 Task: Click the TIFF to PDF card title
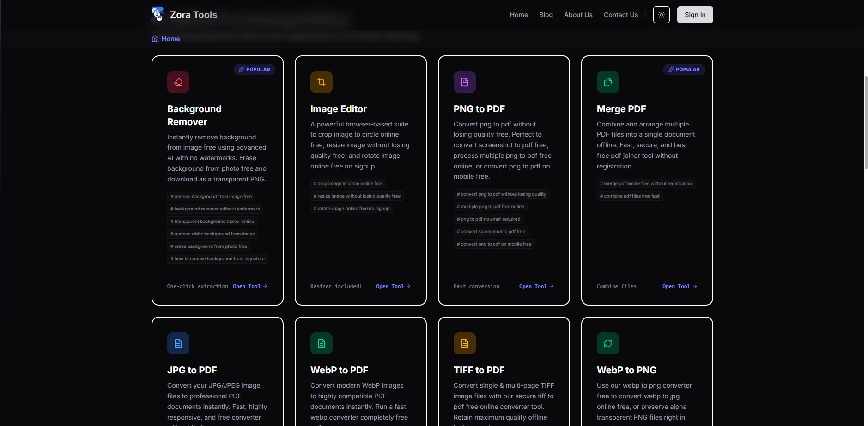click(479, 370)
